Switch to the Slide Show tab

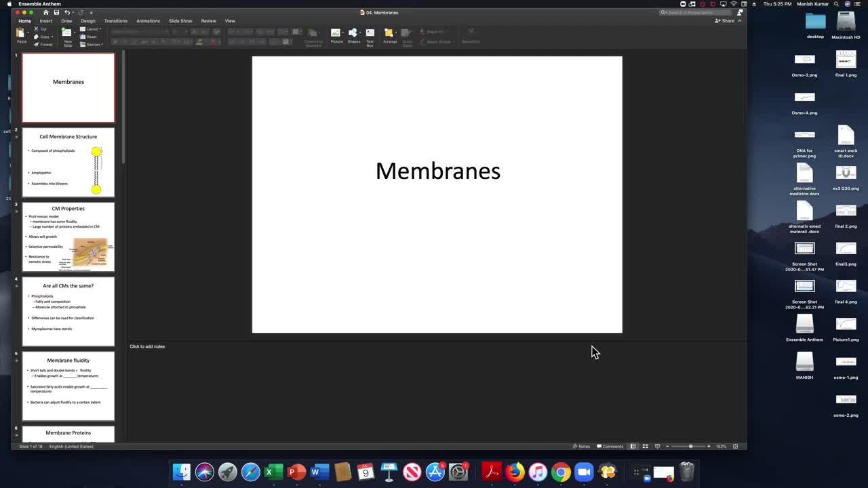coord(180,21)
